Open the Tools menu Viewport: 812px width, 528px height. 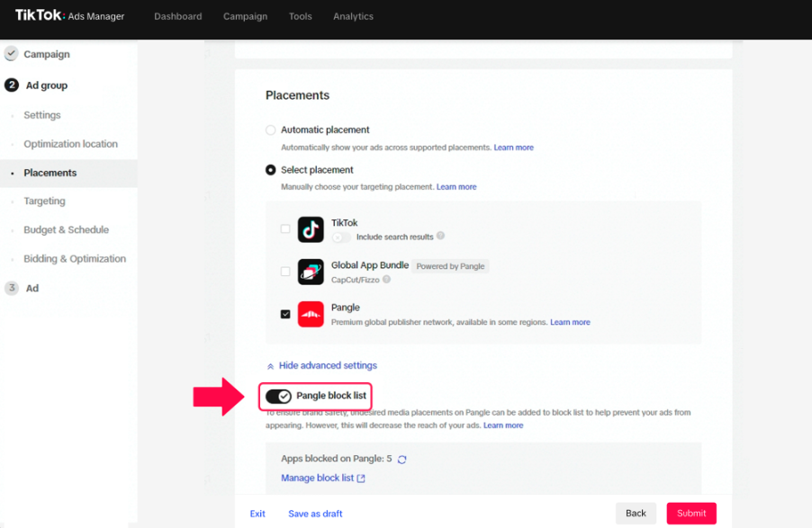tap(301, 16)
